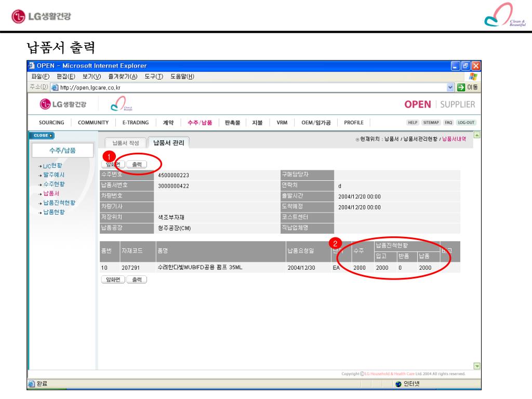Open the OEM/임가공 navigation menu

pos(316,123)
